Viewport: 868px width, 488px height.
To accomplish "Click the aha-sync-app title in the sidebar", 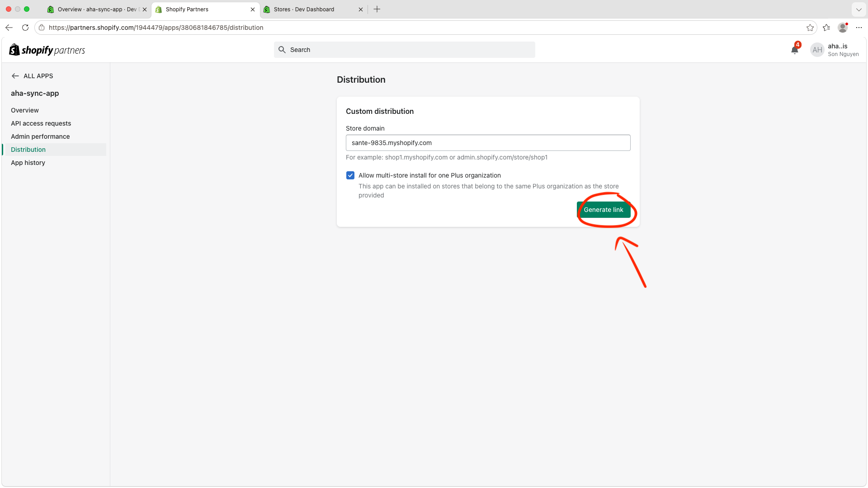I will pyautogui.click(x=35, y=93).
